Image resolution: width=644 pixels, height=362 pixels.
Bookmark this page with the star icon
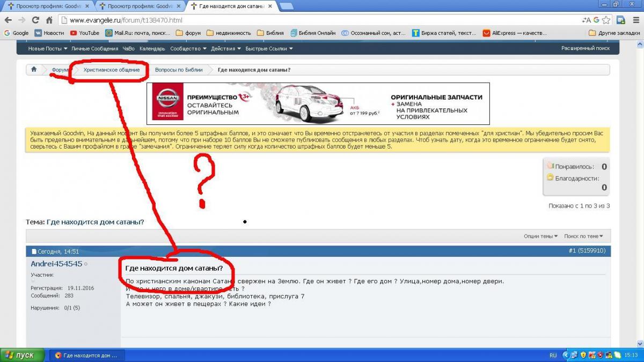tap(606, 20)
